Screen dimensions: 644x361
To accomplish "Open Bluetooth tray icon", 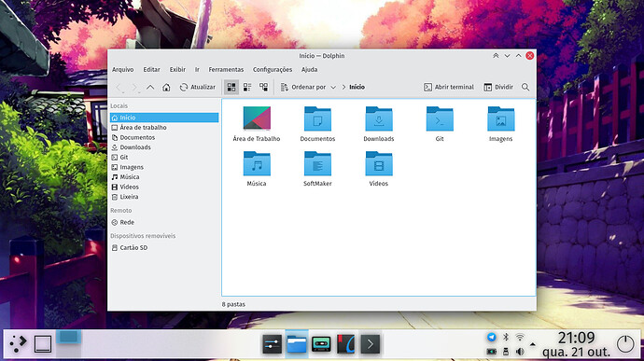I will click(x=506, y=337).
